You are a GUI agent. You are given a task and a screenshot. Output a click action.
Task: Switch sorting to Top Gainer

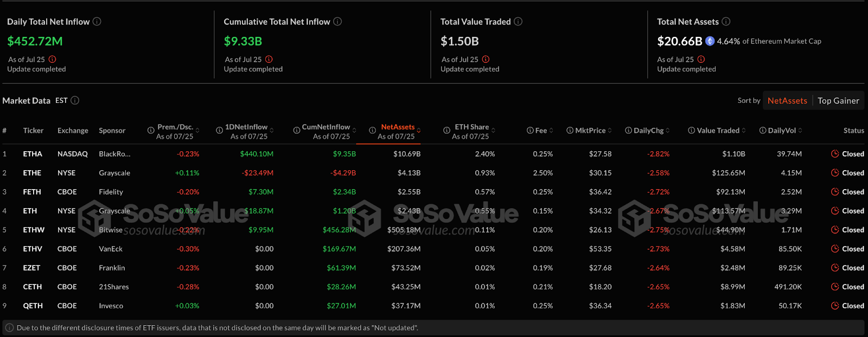click(x=838, y=101)
